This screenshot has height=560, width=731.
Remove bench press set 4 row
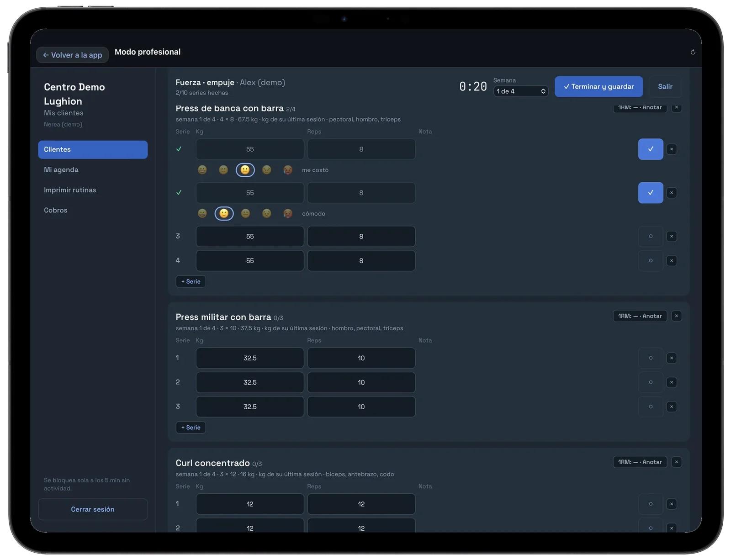point(672,260)
